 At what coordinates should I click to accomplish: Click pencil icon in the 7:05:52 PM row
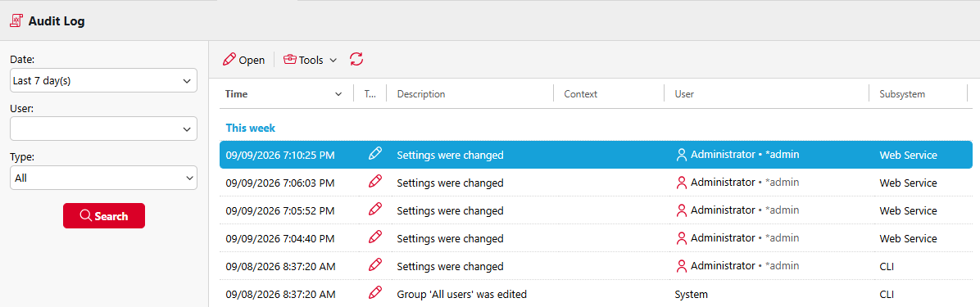(375, 210)
